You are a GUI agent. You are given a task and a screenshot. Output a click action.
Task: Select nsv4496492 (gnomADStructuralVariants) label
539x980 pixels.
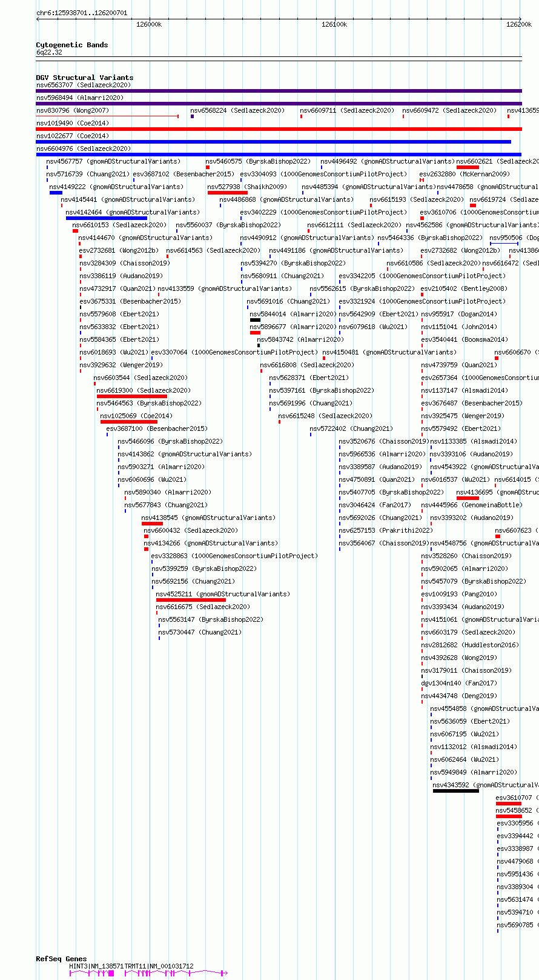(388, 161)
